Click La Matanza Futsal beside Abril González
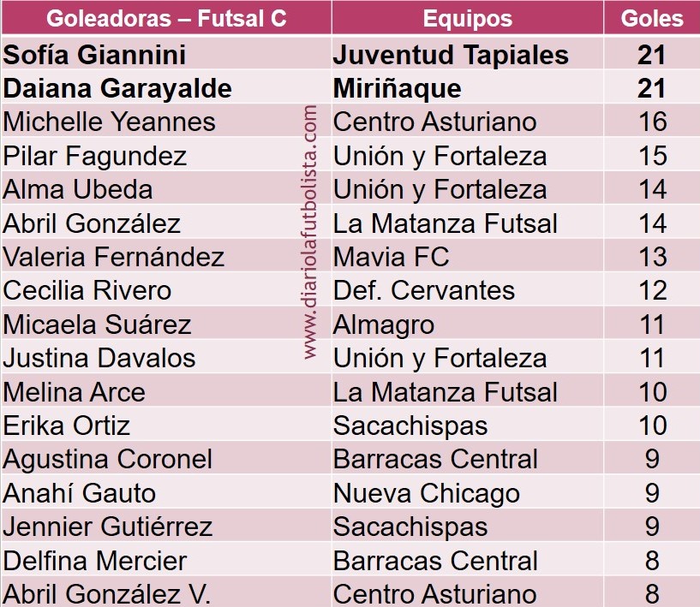The image size is (700, 607). pos(468,223)
